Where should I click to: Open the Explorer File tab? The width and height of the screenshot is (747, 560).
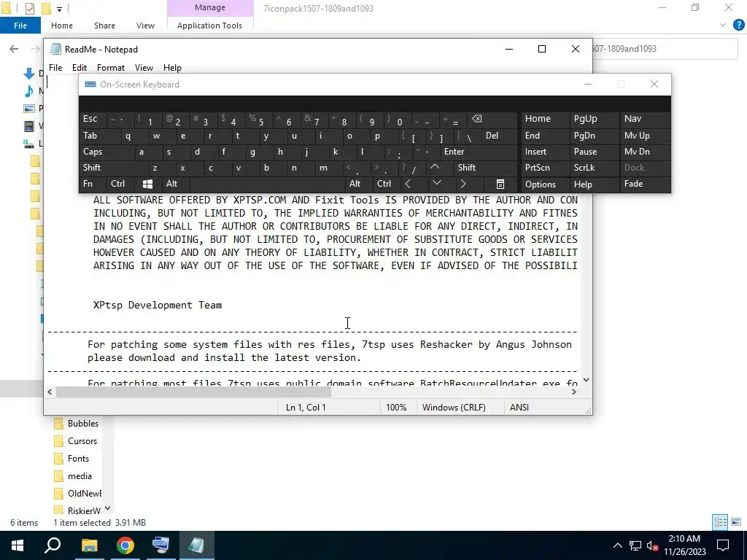pos(20,26)
